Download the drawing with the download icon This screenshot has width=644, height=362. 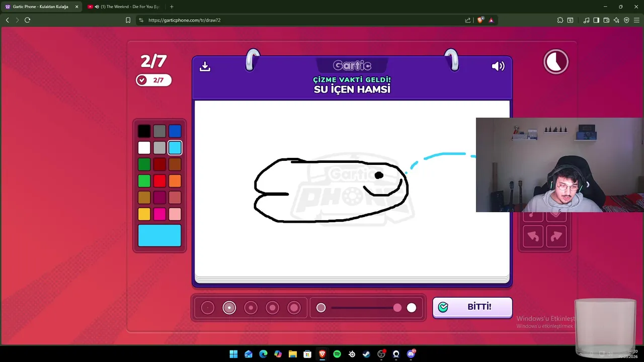(x=205, y=66)
